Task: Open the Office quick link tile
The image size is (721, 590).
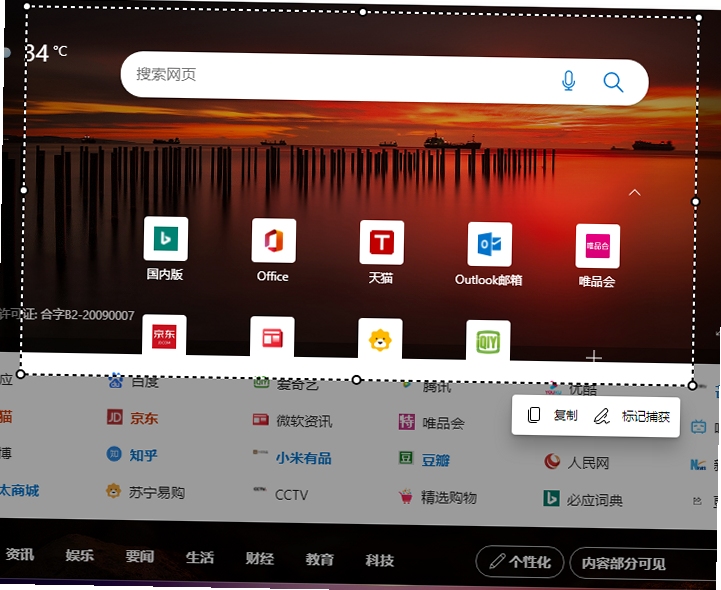Action: [x=274, y=241]
